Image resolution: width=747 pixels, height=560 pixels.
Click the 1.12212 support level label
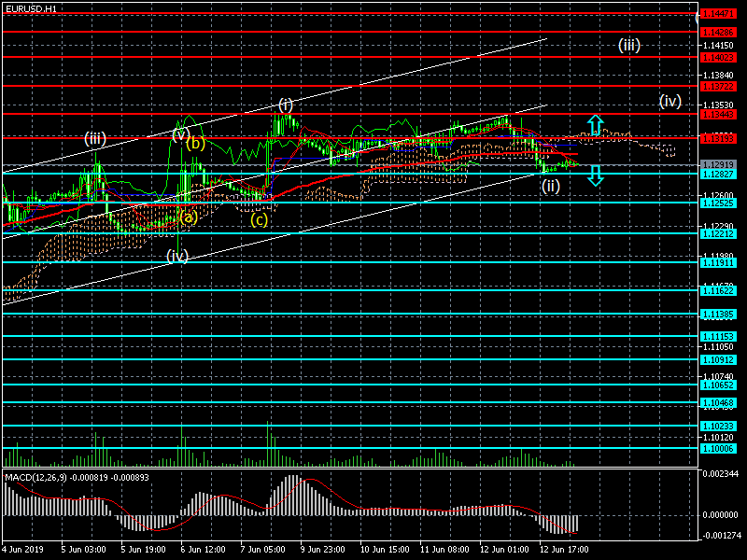click(x=718, y=234)
